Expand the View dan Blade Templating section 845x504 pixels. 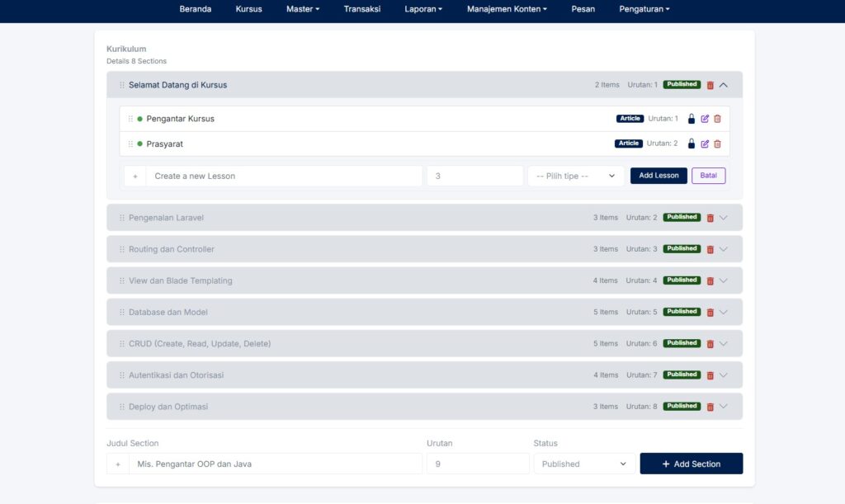pyautogui.click(x=724, y=280)
